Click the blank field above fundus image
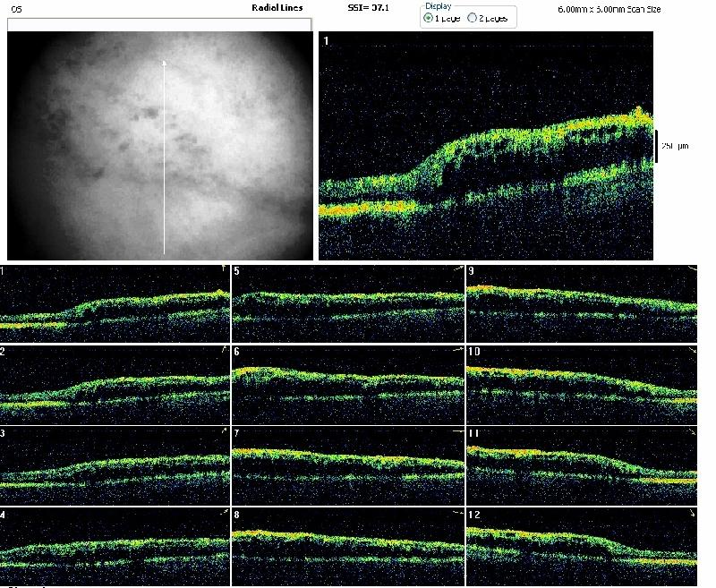This screenshot has height=588, width=716. (x=159, y=25)
